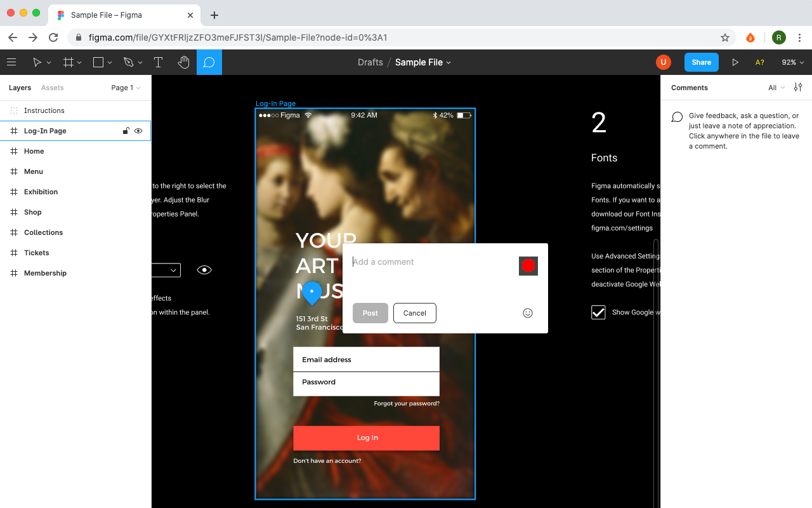The width and height of the screenshot is (812, 508).
Task: Select the Move tool arrow
Action: click(x=37, y=62)
